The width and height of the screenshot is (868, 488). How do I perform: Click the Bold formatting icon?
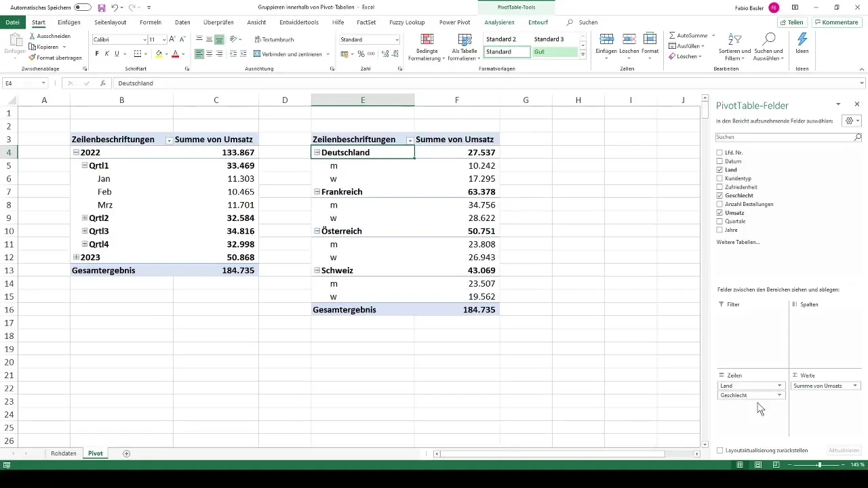coord(97,54)
